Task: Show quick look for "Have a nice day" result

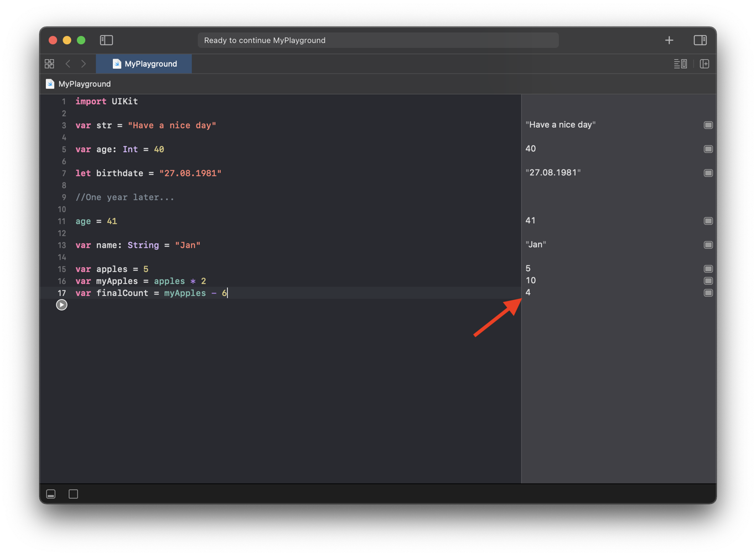Action: point(708,125)
